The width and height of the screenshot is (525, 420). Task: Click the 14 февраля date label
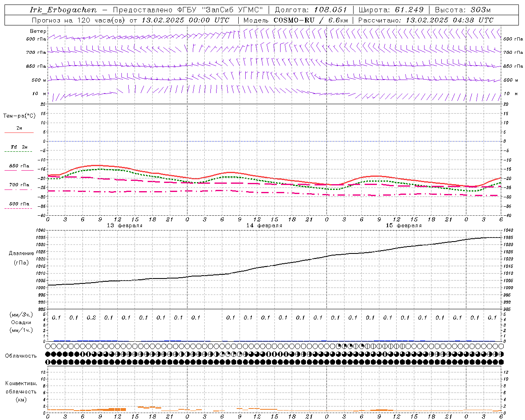click(264, 226)
